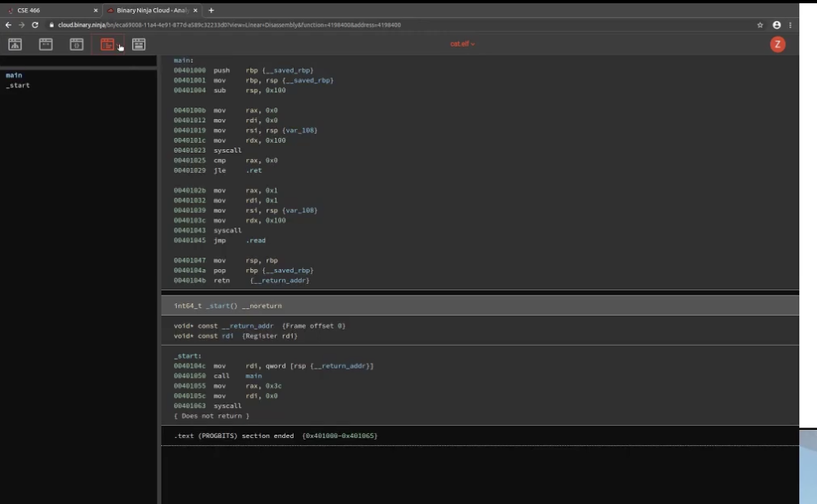The height and width of the screenshot is (504, 817).
Task: Click the last view-mode icon in toolbar
Action: pyautogui.click(x=139, y=44)
